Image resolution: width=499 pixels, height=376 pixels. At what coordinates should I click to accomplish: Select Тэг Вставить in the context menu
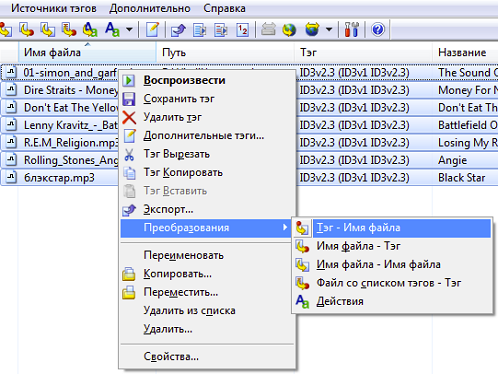[x=207, y=191]
